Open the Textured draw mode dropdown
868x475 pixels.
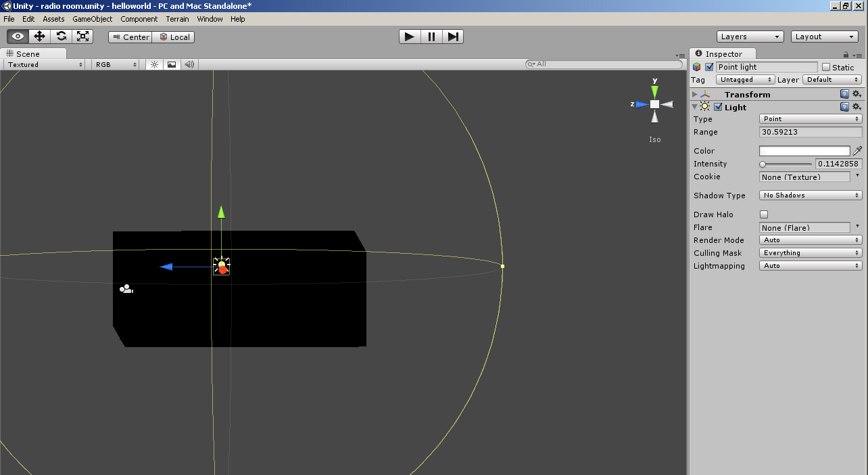click(x=43, y=64)
